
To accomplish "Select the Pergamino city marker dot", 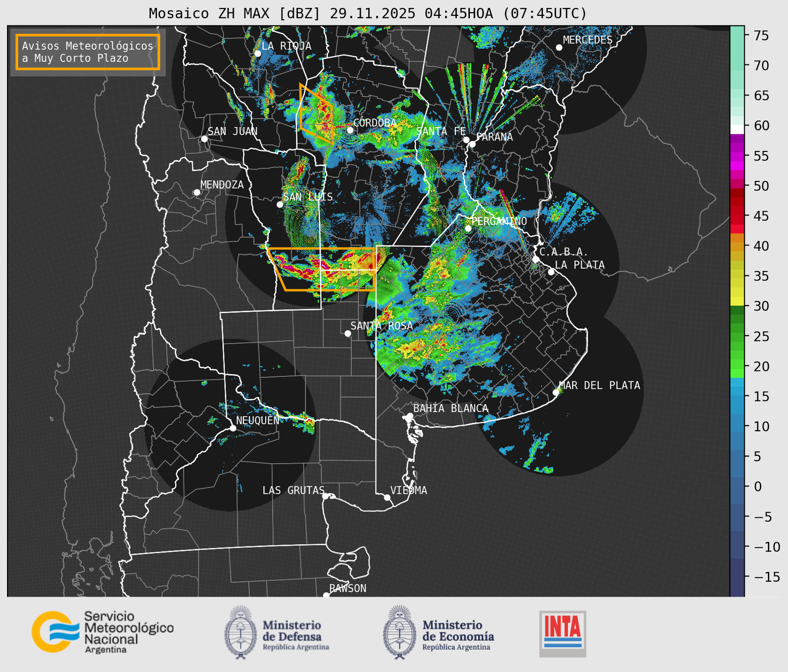I will pos(468,229).
